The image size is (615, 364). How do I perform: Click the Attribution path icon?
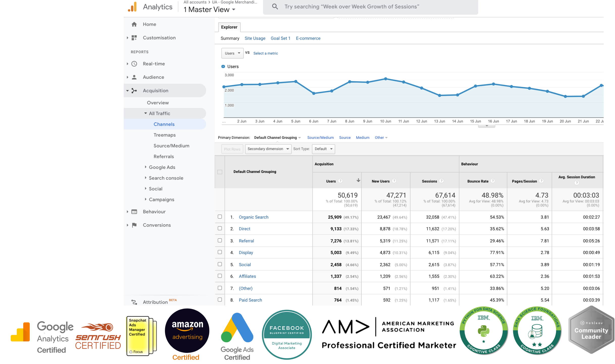coord(134,302)
